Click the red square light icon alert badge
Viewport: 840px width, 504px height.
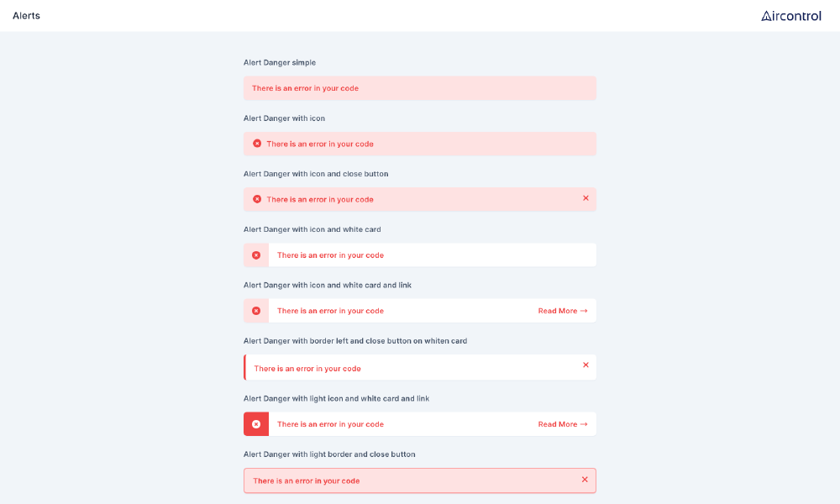[256, 423]
